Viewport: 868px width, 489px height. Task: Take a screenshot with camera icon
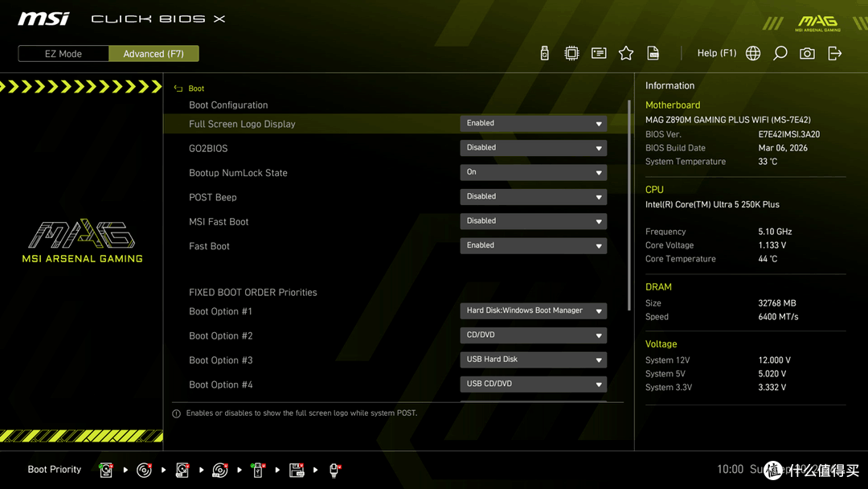[807, 53]
